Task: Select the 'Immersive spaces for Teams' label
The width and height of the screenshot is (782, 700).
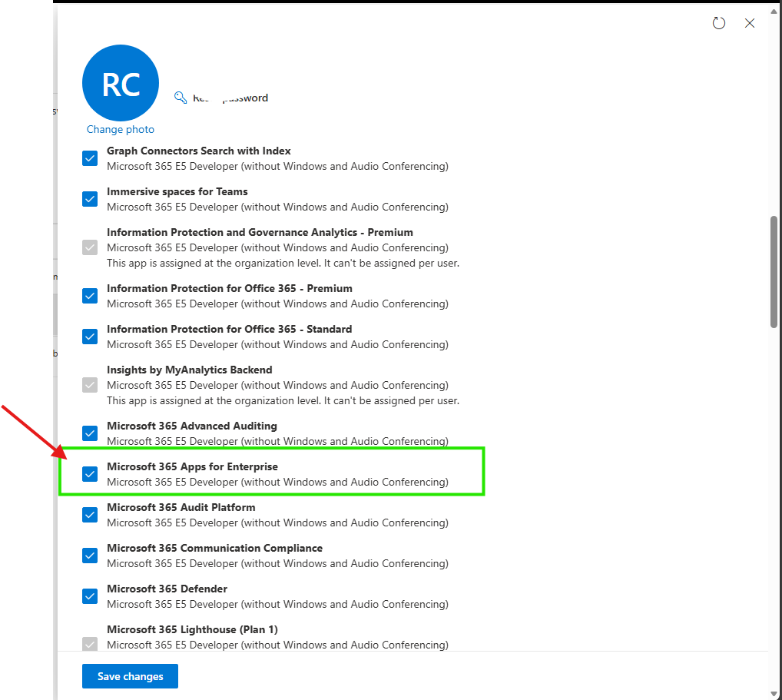Action: pyautogui.click(x=177, y=191)
